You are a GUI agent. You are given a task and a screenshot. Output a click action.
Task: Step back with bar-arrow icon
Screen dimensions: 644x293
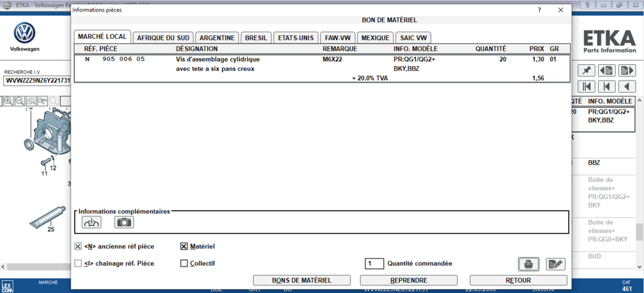coord(607,87)
